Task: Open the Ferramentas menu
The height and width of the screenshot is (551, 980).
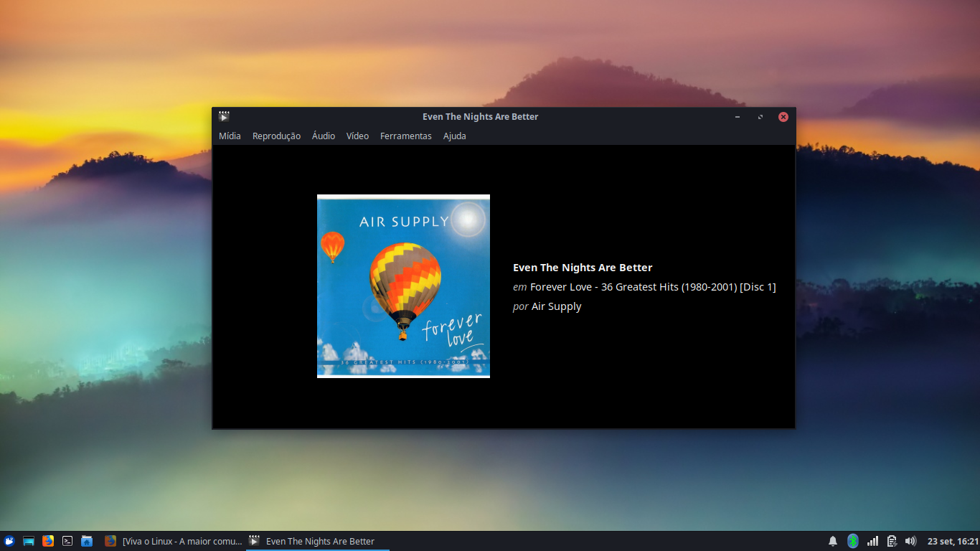Action: [x=406, y=136]
